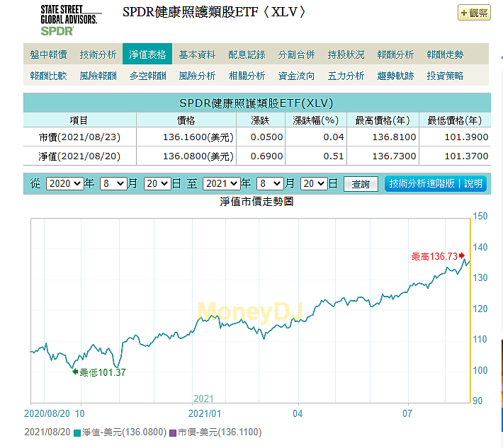The image size is (503, 448).
Task: Expand the start day dropdown
Action: [157, 183]
